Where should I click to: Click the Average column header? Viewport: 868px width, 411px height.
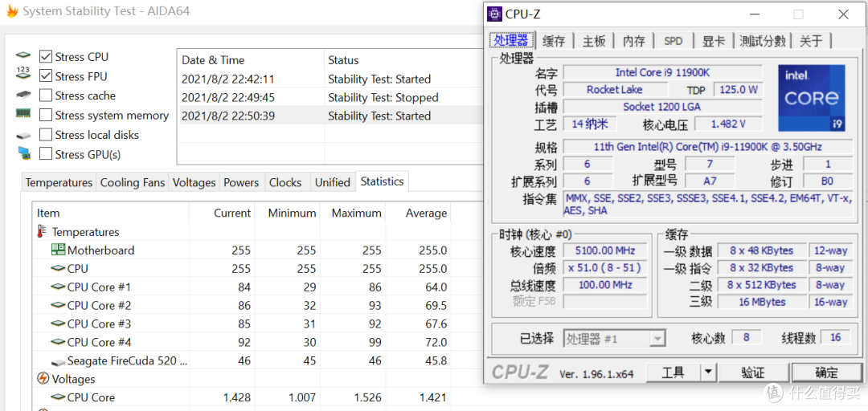click(418, 213)
